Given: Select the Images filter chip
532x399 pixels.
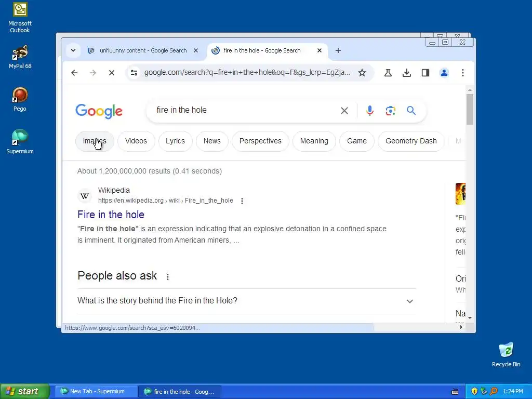Looking at the screenshot, I should pyautogui.click(x=95, y=141).
